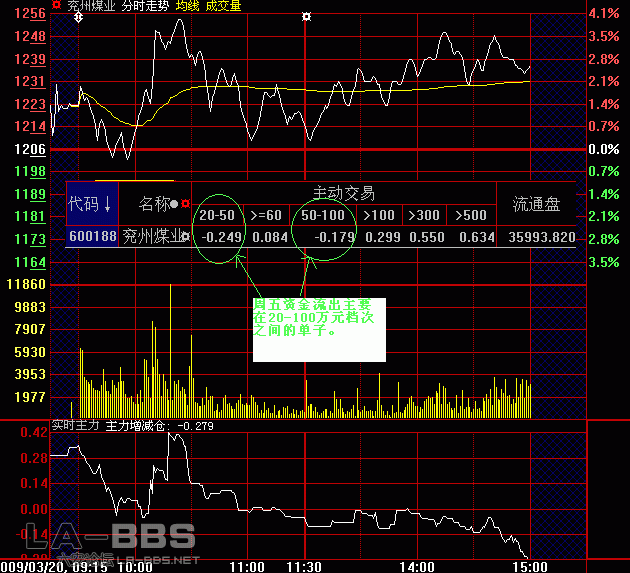Select stock code 600188 cell
Image resolution: width=630 pixels, height=573 pixels.
[x=92, y=237]
